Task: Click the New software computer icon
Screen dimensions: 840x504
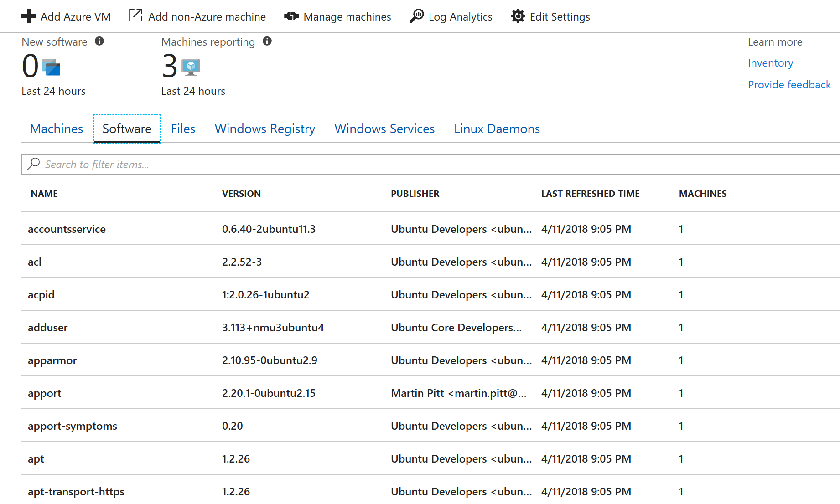Action: [50, 68]
